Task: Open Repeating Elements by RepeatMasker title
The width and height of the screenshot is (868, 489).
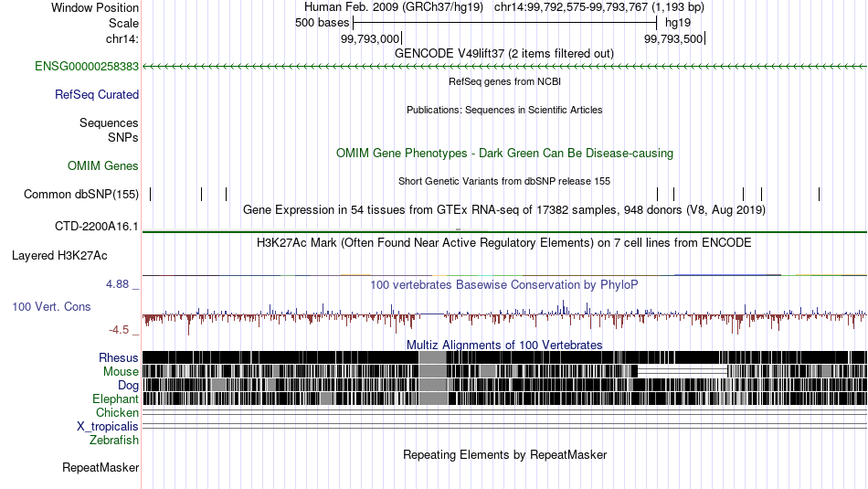Action: pyautogui.click(x=504, y=454)
